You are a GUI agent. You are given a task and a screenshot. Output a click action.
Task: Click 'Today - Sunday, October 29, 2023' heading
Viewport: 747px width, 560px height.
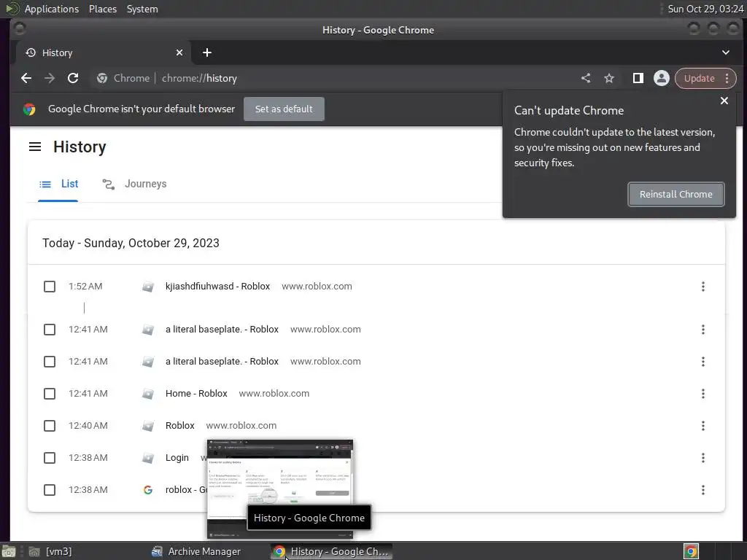(x=131, y=243)
